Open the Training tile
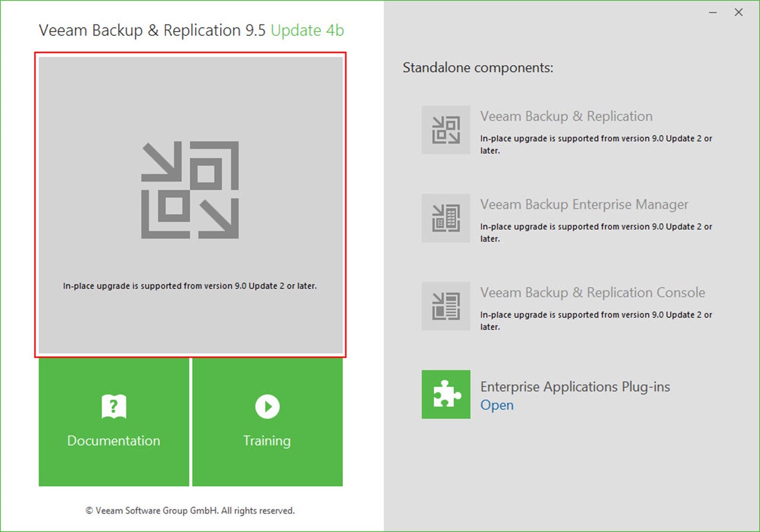760x532 pixels. pyautogui.click(x=268, y=422)
